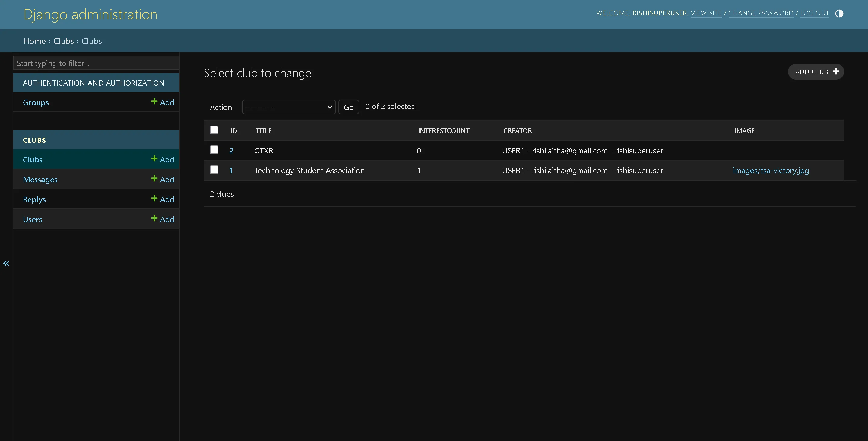
Task: Toggle the dark/light theme icon
Action: tap(839, 14)
